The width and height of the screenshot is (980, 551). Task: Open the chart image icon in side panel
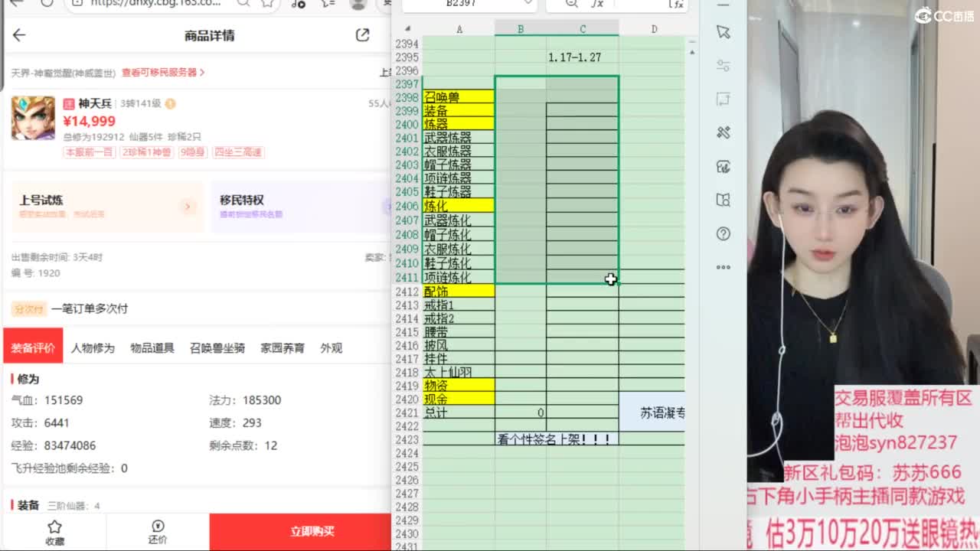tap(724, 166)
